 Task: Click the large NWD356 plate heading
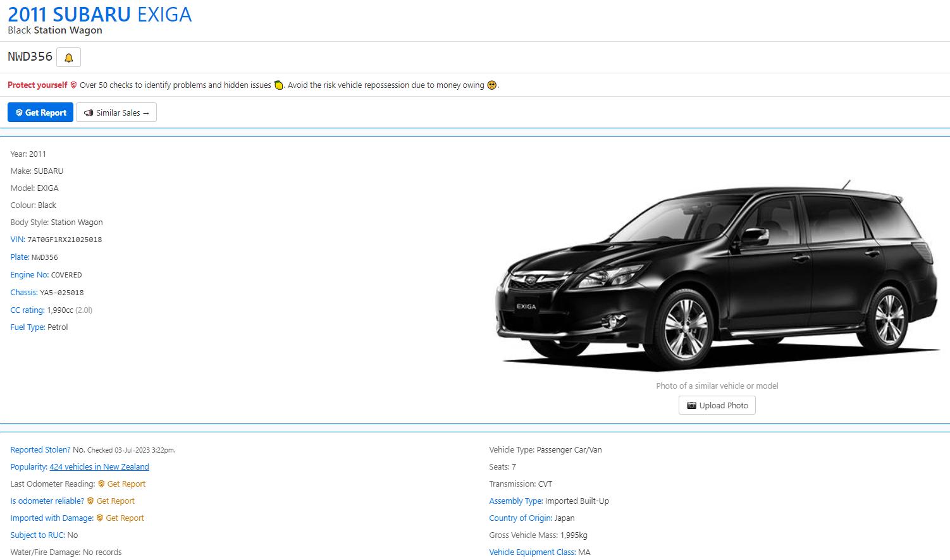tap(30, 56)
